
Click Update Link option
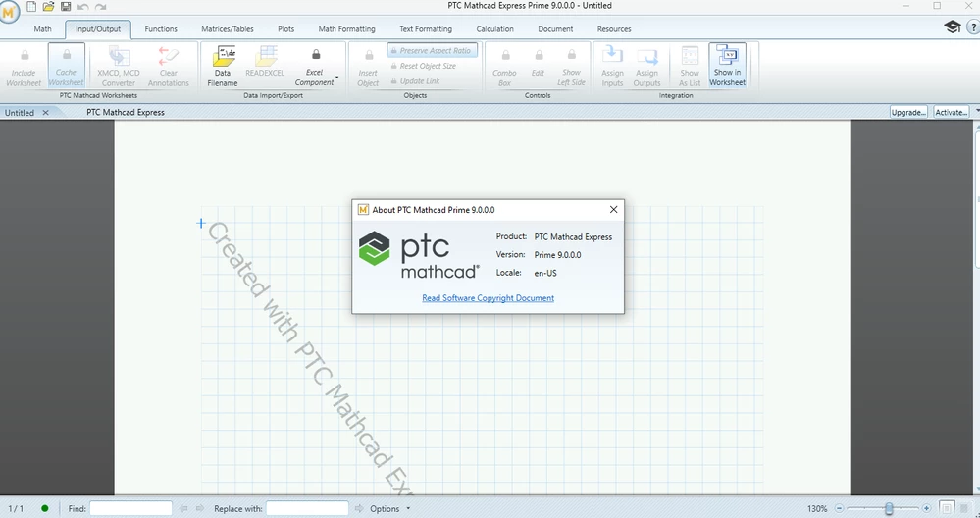tap(416, 81)
